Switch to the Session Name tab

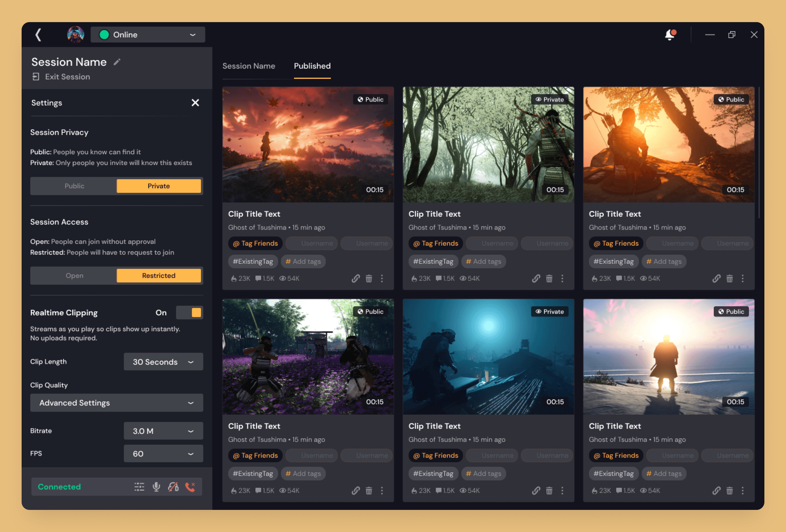click(249, 66)
